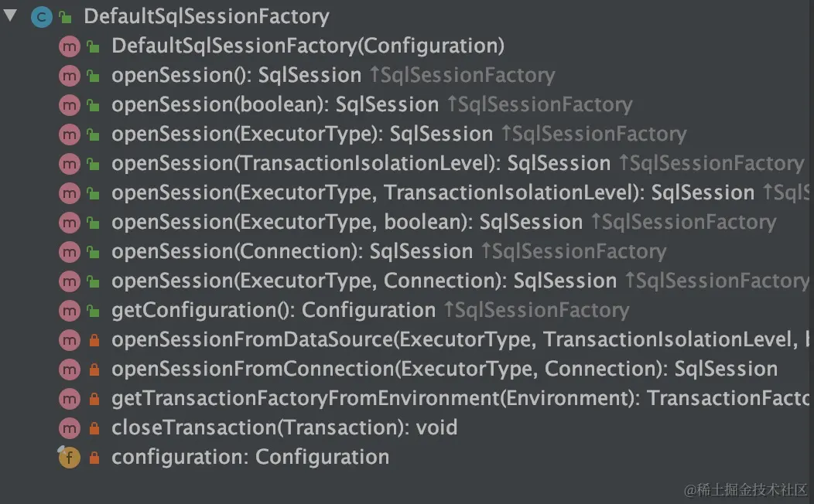Screen dimensions: 814x504
Task: Click the ↑SqlSessionFactory reference next to getConfiguration()
Action: point(536,311)
